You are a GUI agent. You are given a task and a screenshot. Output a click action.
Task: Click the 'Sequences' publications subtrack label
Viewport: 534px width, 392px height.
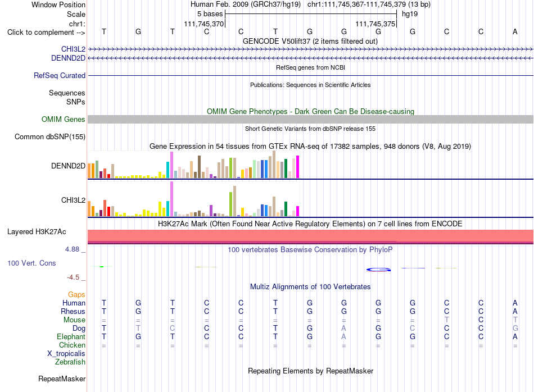67,93
